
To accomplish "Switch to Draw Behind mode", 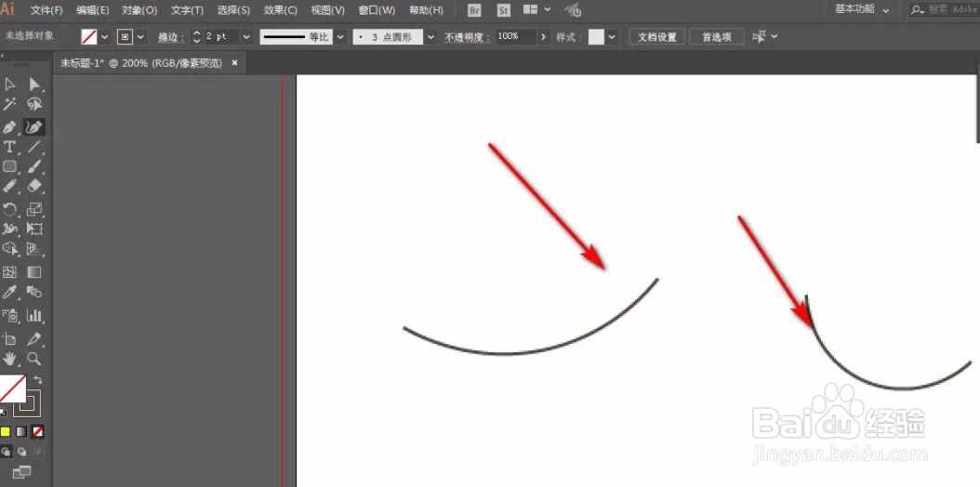I will pyautogui.click(x=22, y=451).
